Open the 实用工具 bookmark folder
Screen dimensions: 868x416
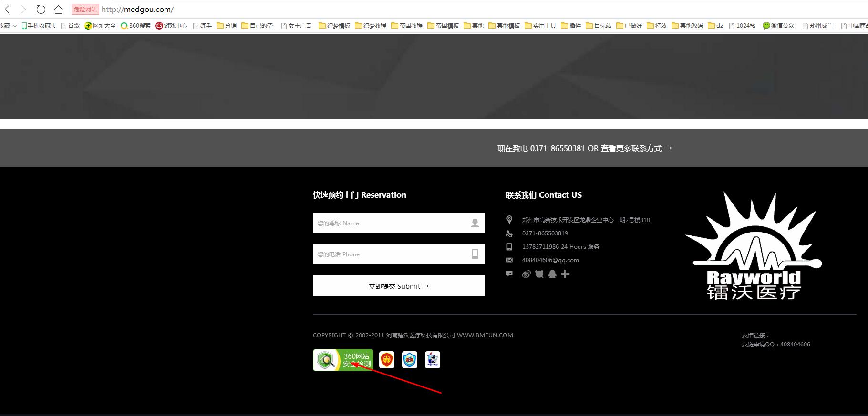tap(540, 26)
